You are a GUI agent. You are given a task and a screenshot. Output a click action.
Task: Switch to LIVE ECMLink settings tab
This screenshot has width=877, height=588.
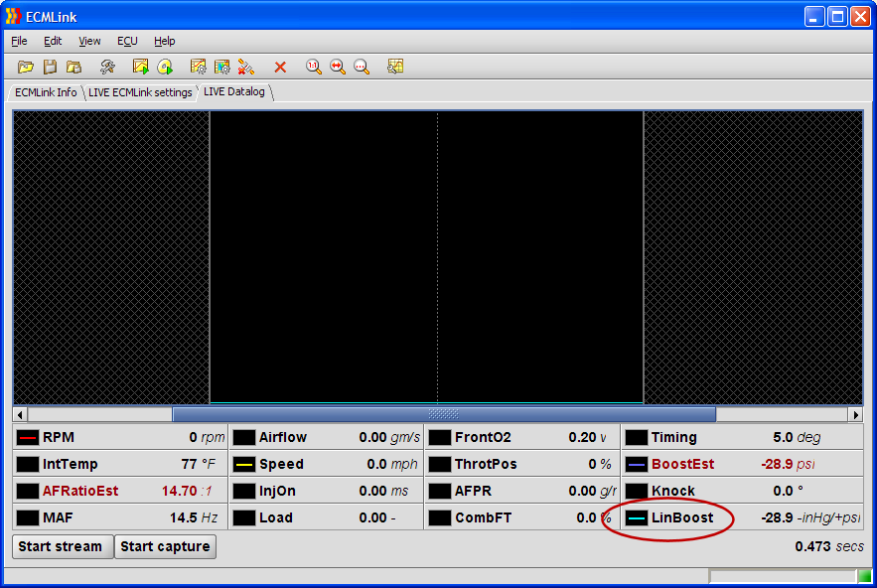pos(140,92)
